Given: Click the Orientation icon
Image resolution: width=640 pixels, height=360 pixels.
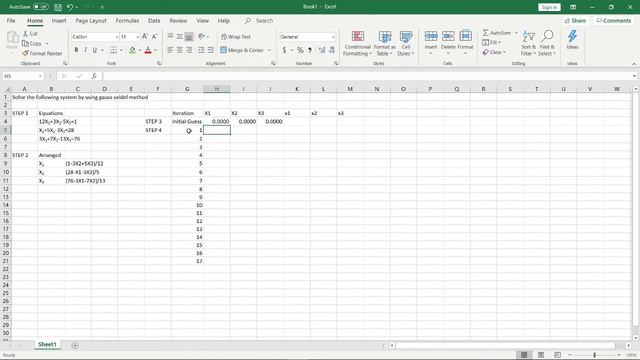Looking at the screenshot, I should [201, 37].
